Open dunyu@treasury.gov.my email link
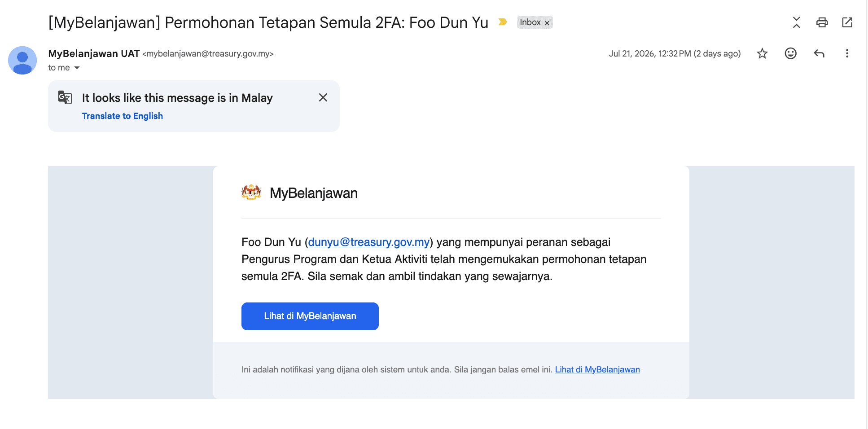The height and width of the screenshot is (429, 868). 368,242
